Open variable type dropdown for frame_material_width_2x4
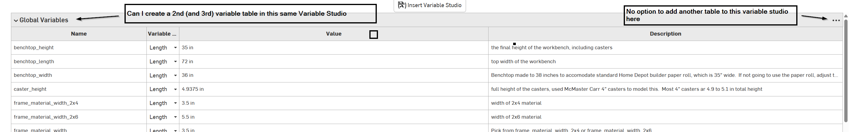The image size is (868, 132). pyautogui.click(x=175, y=103)
